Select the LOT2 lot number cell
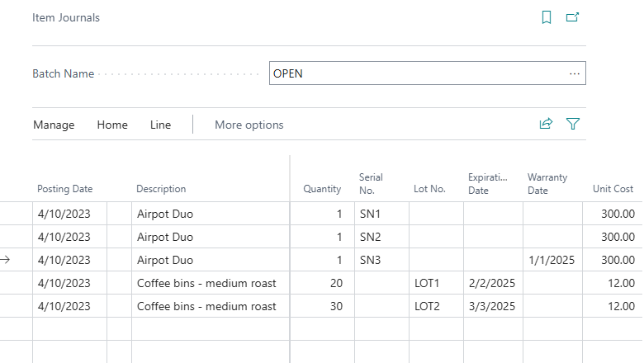Viewport: 644px width, 363px height. pos(434,306)
